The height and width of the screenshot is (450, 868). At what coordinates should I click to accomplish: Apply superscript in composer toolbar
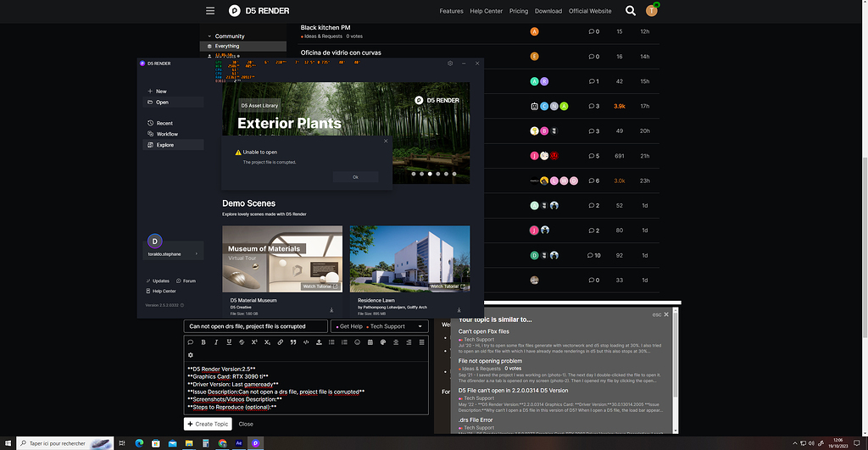coord(254,342)
